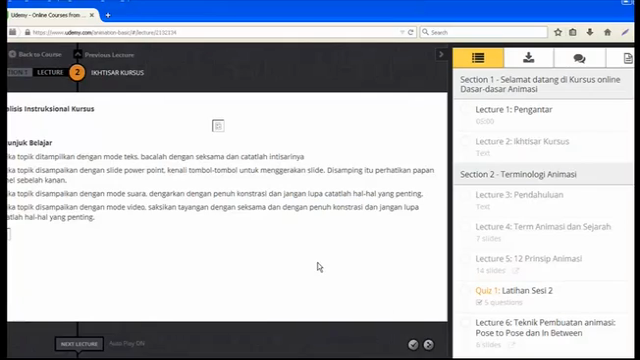The image size is (640, 360).
Task: Click the embedded document icon in lecture
Action: click(218, 126)
